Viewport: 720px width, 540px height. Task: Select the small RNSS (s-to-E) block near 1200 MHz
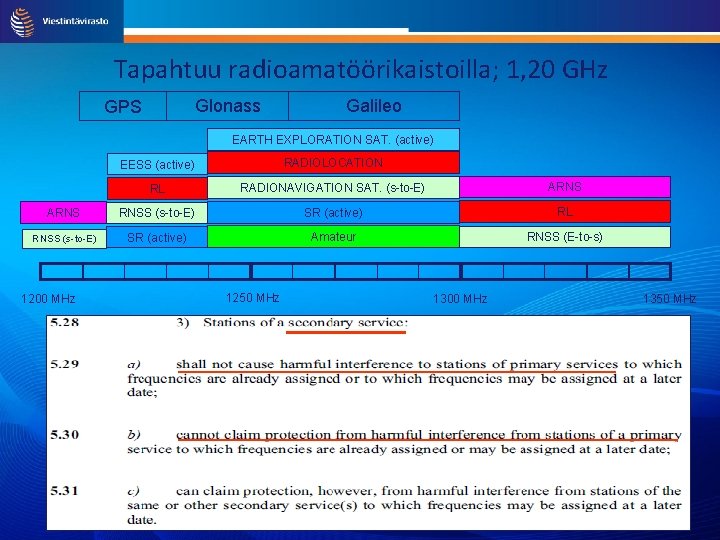(x=64, y=239)
